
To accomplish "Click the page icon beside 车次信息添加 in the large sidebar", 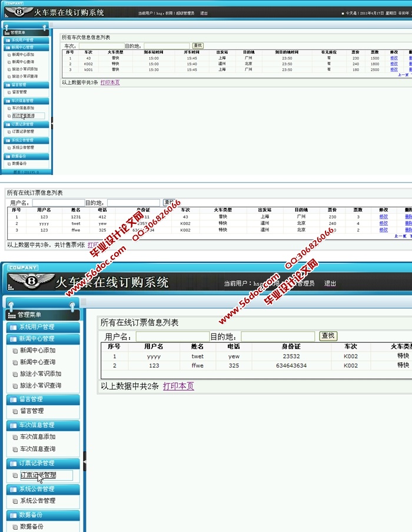I will [15, 437].
